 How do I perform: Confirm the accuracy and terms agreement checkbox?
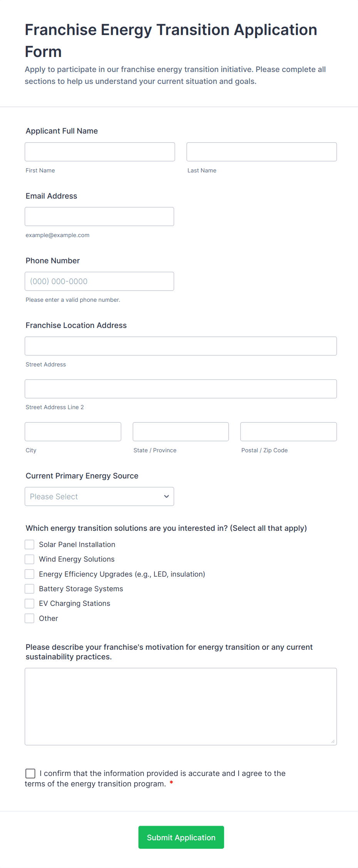(30, 773)
